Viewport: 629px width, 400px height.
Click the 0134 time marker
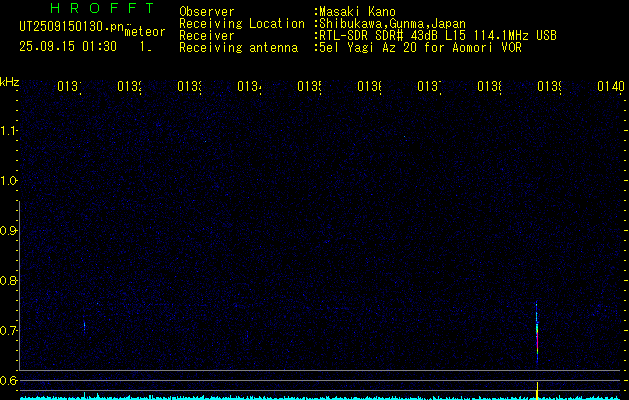tap(249, 86)
